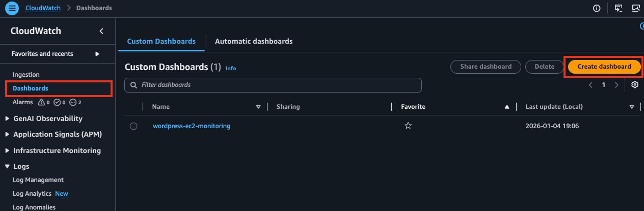Open table preferences gear icon
Image resolution: width=644 pixels, height=211 pixels.
[635, 85]
